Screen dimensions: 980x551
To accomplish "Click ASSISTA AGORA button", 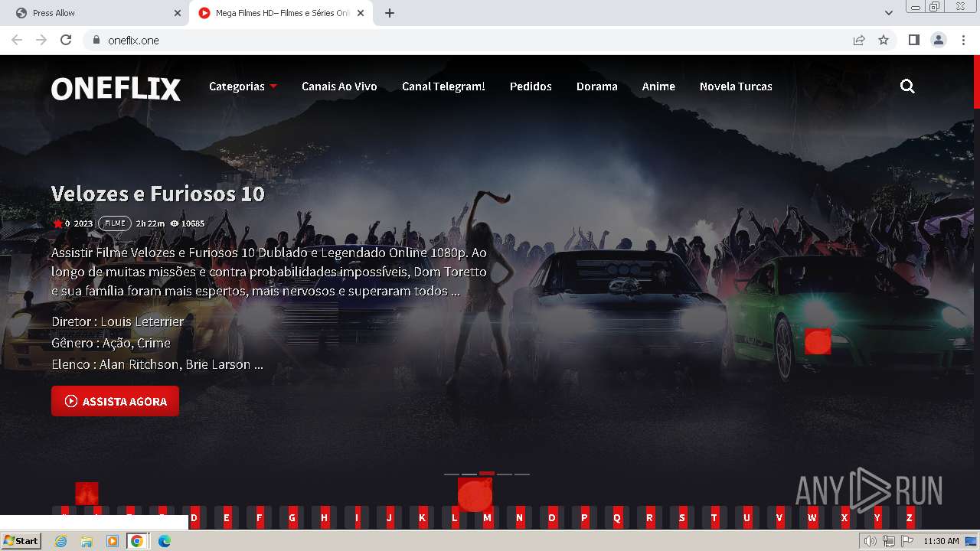I will (x=115, y=401).
